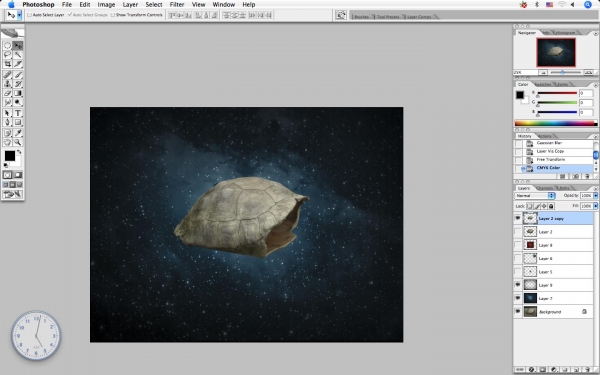Hide Layer 9 visibility eye
Image resolution: width=600 pixels, height=375 pixels.
(518, 285)
